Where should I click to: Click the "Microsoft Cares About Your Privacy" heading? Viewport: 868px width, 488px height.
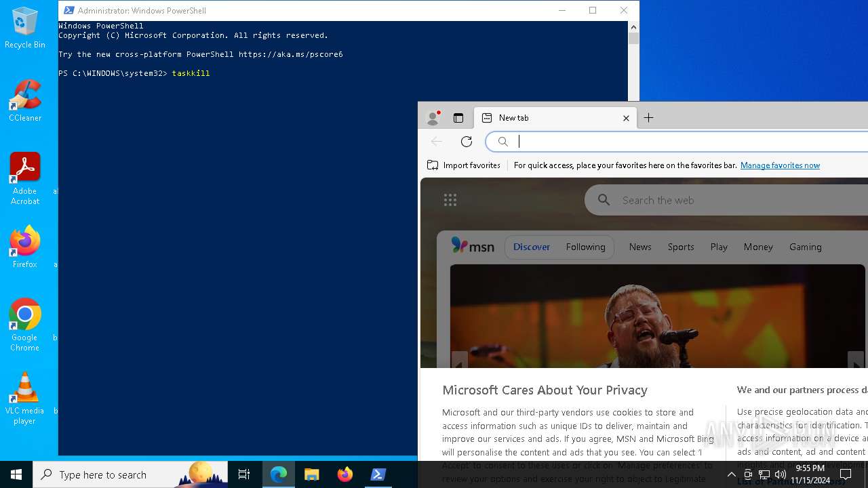[x=545, y=390]
